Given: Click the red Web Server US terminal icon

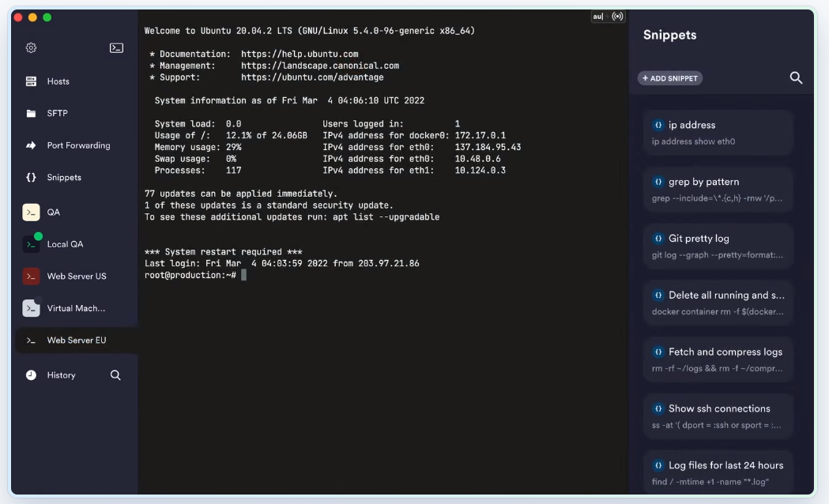Looking at the screenshot, I should (31, 276).
